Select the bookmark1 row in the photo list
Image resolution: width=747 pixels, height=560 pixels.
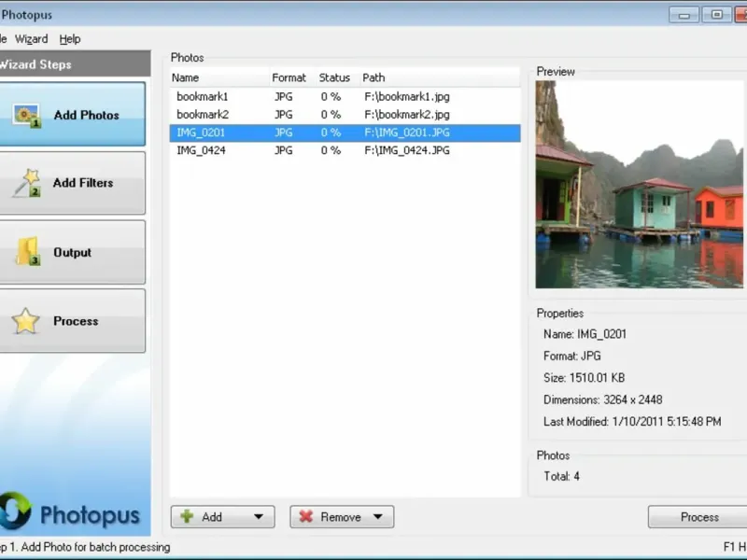pos(345,97)
